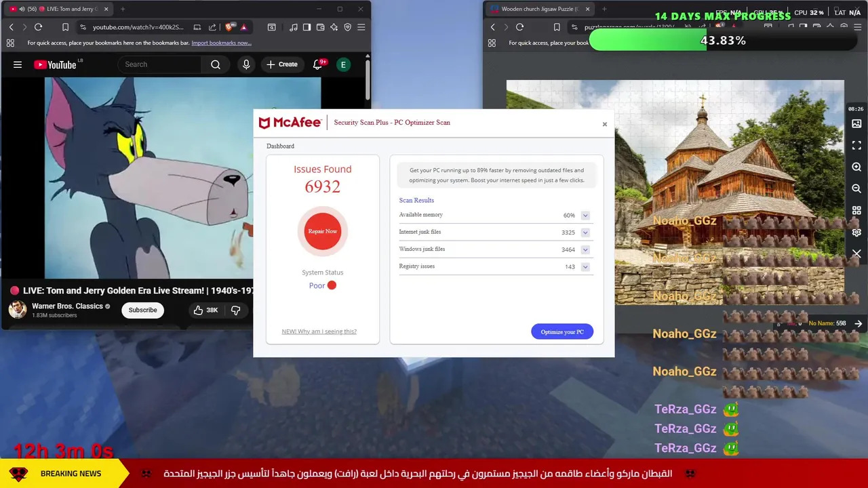Viewport: 868px width, 488px height.
Task: Expand the Windows junk files result
Action: pyautogui.click(x=585, y=249)
